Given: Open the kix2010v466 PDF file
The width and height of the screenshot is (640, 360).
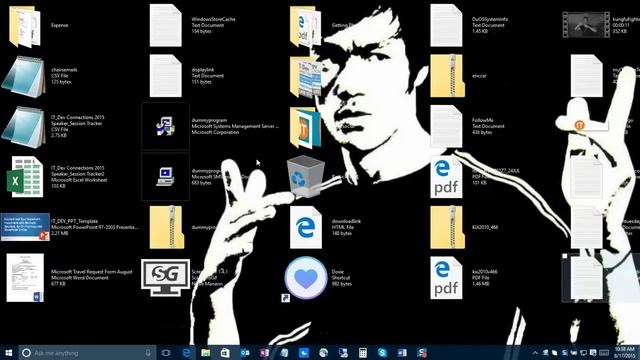Looking at the screenshot, I should pyautogui.click(x=446, y=278).
